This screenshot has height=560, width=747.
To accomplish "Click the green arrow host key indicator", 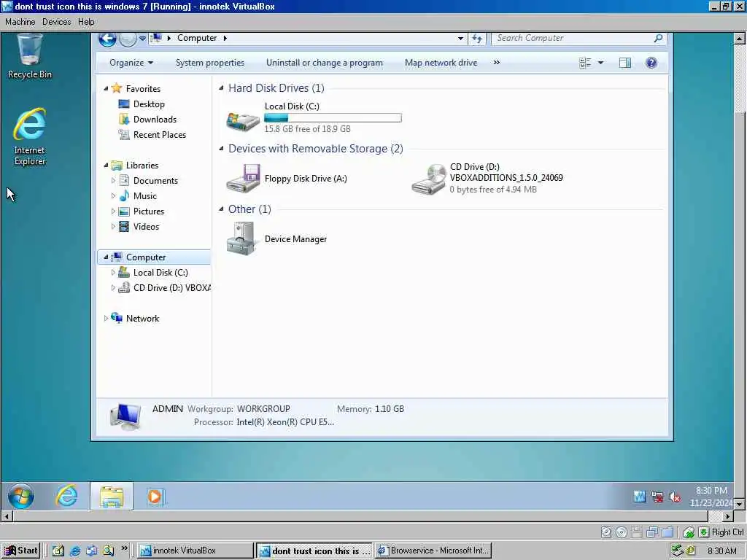I will pos(704,532).
